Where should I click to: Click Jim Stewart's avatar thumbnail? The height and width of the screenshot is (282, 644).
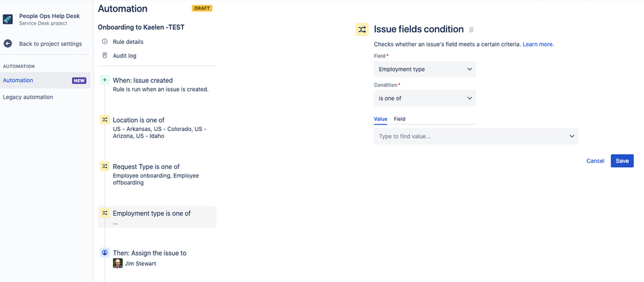click(x=118, y=263)
